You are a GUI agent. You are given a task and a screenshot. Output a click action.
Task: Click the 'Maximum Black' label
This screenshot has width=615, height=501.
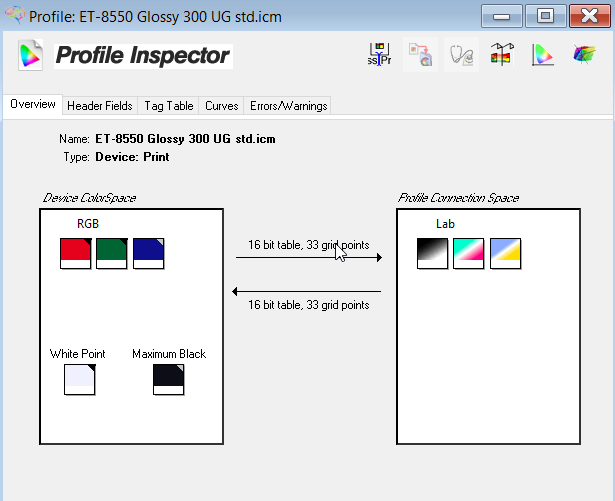pyautogui.click(x=169, y=354)
